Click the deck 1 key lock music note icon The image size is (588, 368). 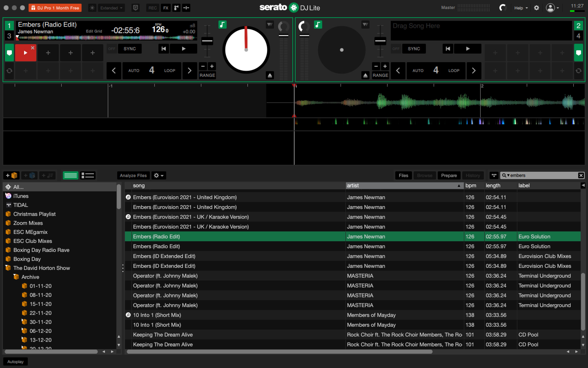[222, 25]
